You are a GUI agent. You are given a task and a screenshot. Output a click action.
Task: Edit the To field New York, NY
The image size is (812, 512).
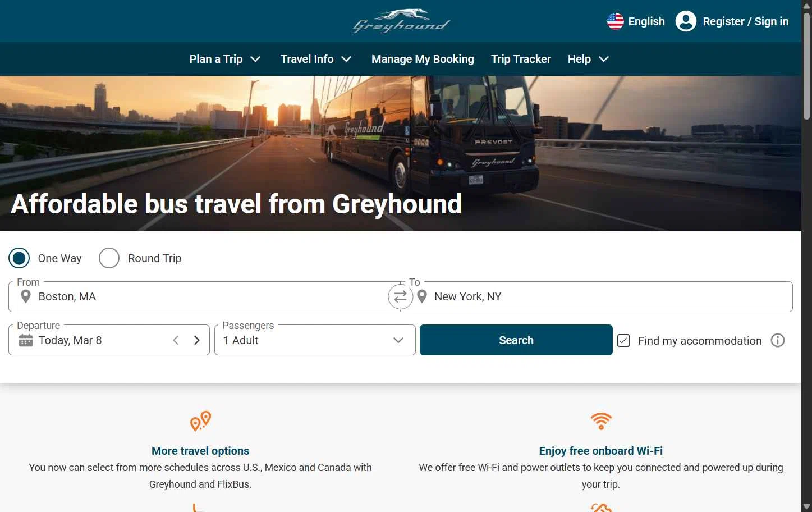(x=597, y=296)
